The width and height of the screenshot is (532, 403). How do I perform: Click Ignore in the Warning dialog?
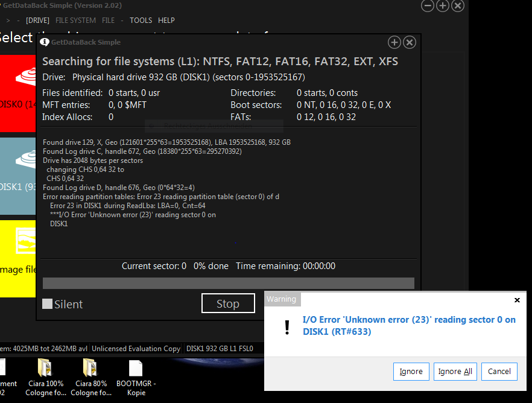coord(411,372)
